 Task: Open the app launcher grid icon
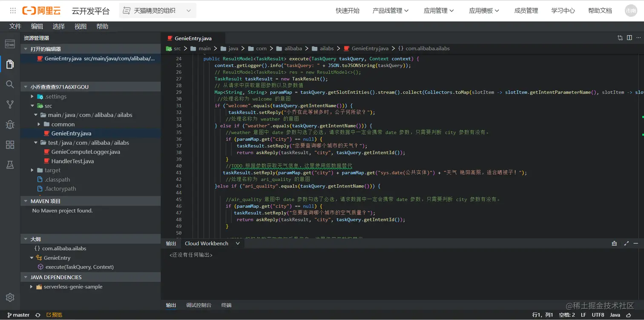pos(13,11)
